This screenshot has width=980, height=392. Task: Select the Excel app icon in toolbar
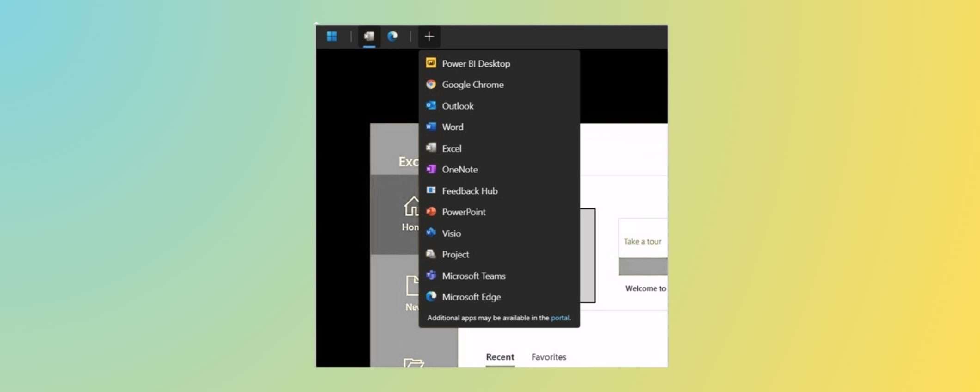tap(369, 37)
